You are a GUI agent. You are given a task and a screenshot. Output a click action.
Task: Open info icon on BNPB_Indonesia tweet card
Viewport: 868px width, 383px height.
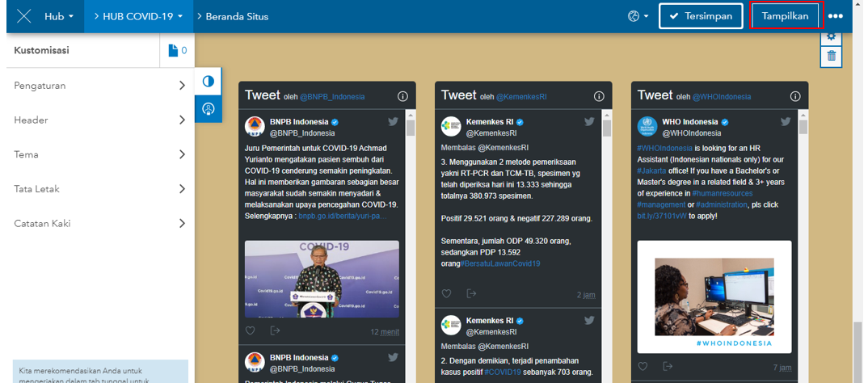[402, 96]
